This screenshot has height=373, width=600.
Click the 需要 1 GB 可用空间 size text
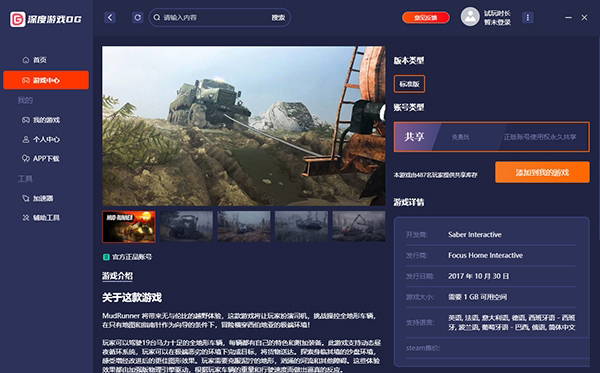coord(478,297)
